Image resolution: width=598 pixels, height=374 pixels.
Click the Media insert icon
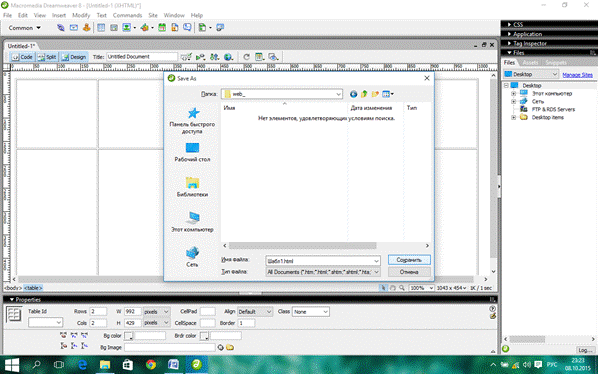145,28
